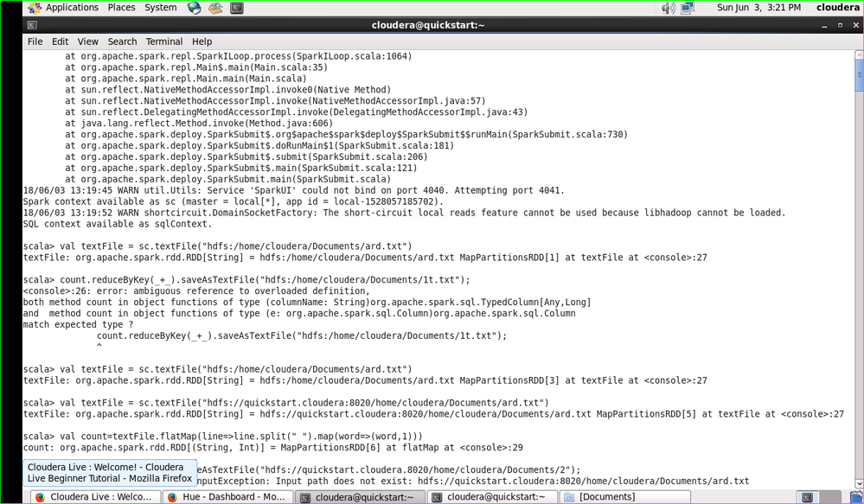The image size is (864, 504).
Task: Open the mail launcher icon beside the globe
Action: [215, 8]
